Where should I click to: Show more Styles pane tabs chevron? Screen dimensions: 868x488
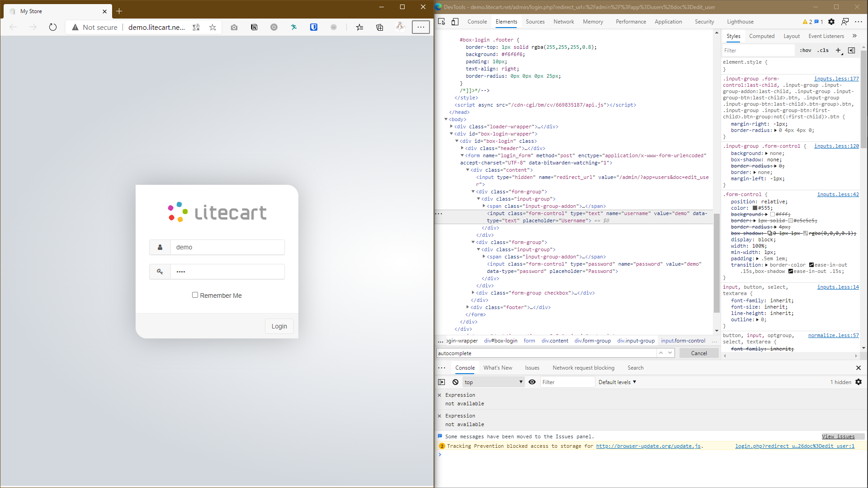pos(854,36)
